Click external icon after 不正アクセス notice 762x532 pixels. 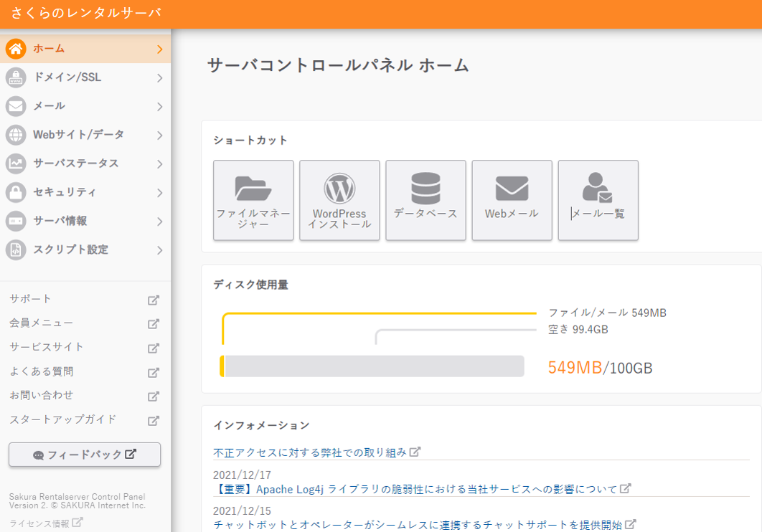point(415,452)
